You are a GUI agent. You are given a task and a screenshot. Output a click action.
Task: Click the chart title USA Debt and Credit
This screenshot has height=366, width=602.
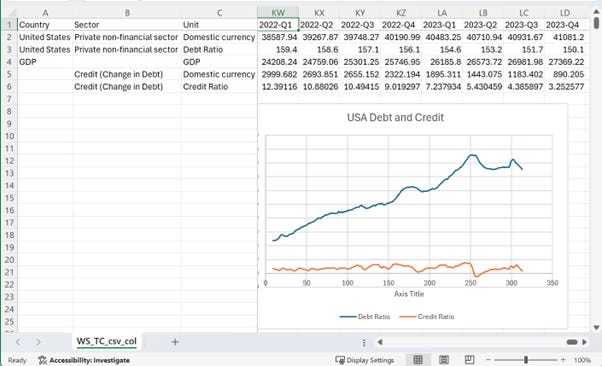(395, 117)
